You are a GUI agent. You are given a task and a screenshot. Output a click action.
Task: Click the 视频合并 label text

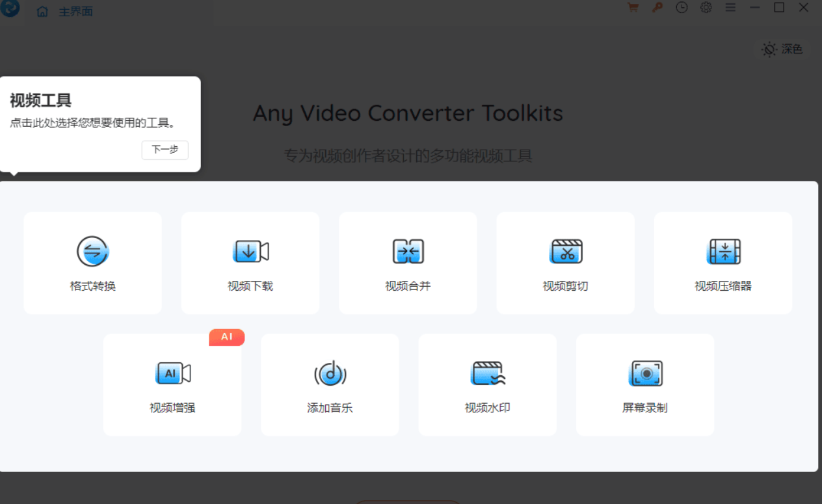408,286
